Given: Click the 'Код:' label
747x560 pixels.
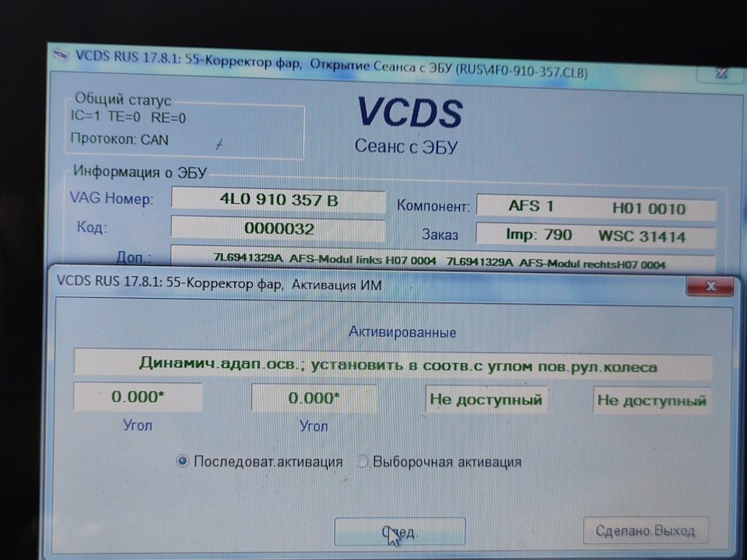Looking at the screenshot, I should pyautogui.click(x=92, y=227).
